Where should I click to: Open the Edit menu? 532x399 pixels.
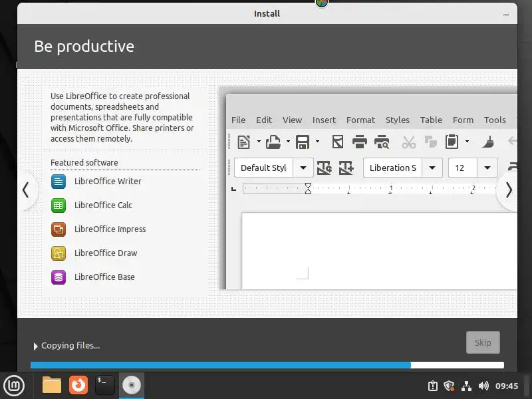[x=263, y=120]
